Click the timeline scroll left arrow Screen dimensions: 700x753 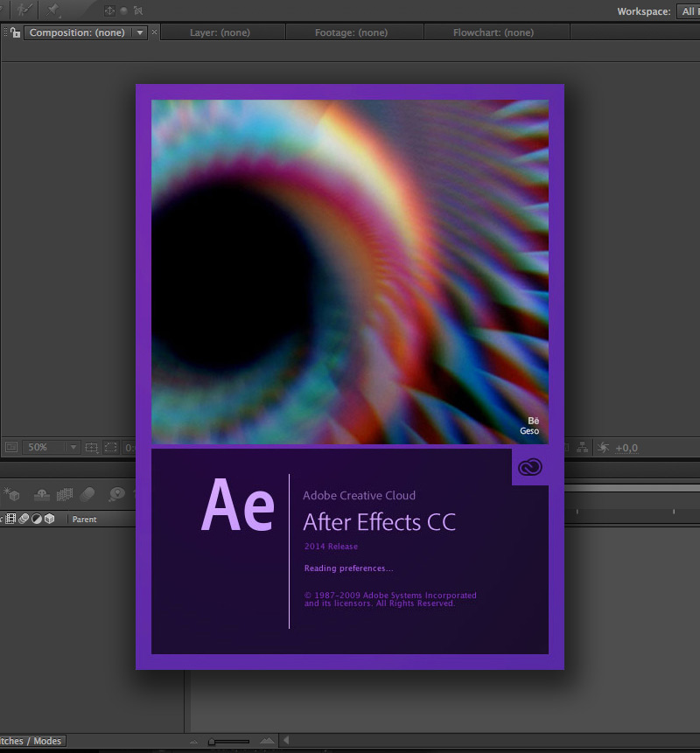286,740
